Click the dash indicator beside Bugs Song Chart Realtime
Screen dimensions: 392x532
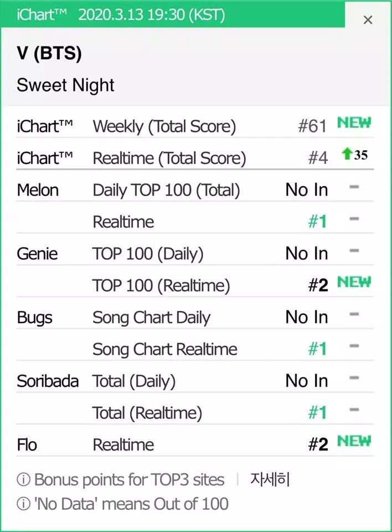pos(354,346)
